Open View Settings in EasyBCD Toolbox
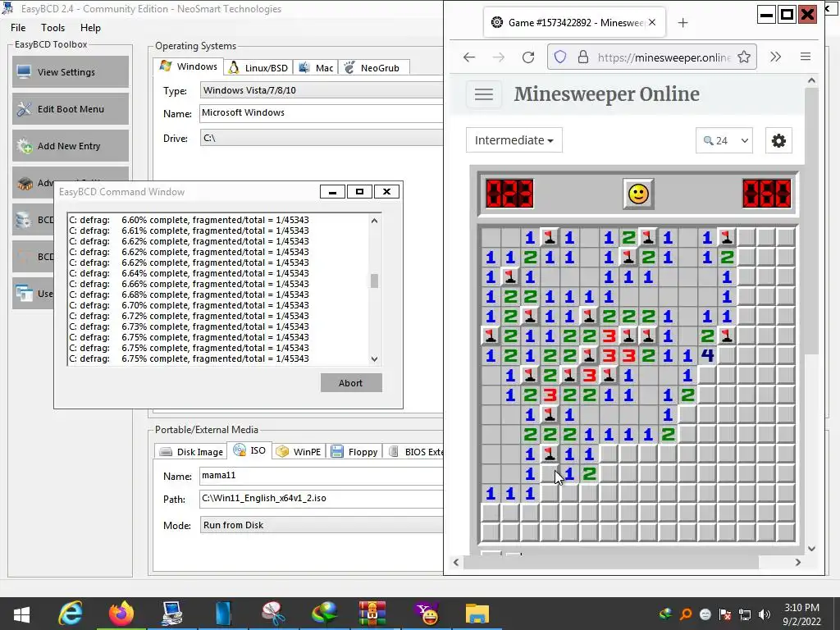This screenshot has height=630, width=840. [x=71, y=72]
